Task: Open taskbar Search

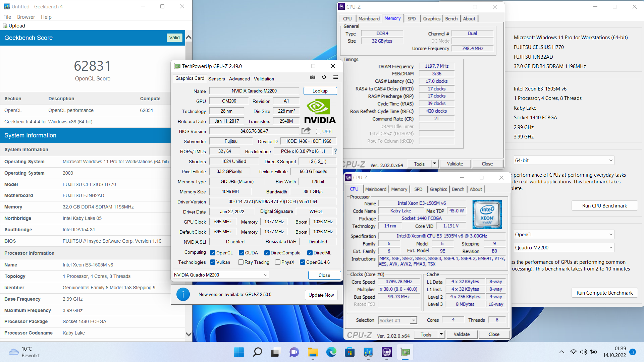Action: [258, 352]
